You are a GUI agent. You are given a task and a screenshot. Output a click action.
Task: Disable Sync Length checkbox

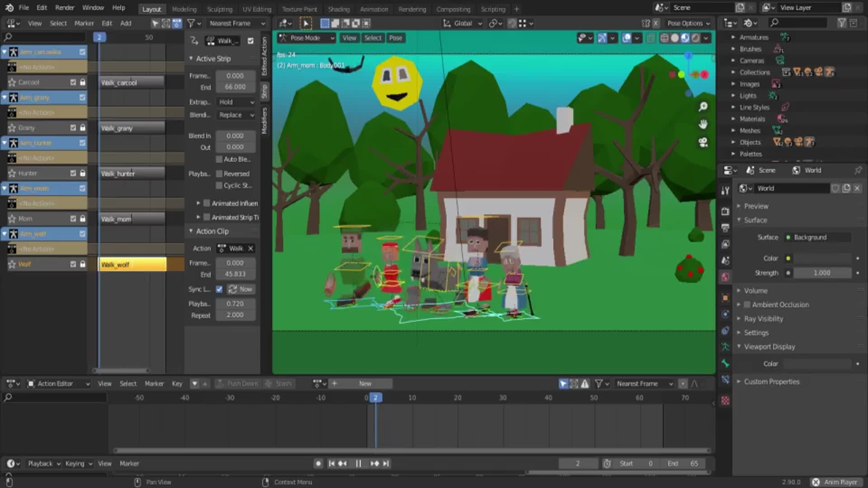(219, 289)
